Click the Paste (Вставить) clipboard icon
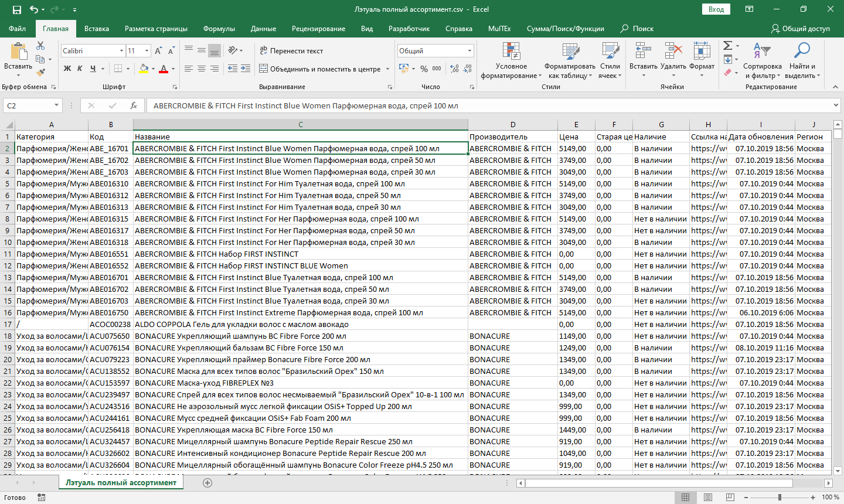Screen dimensions: 844x504 18,52
